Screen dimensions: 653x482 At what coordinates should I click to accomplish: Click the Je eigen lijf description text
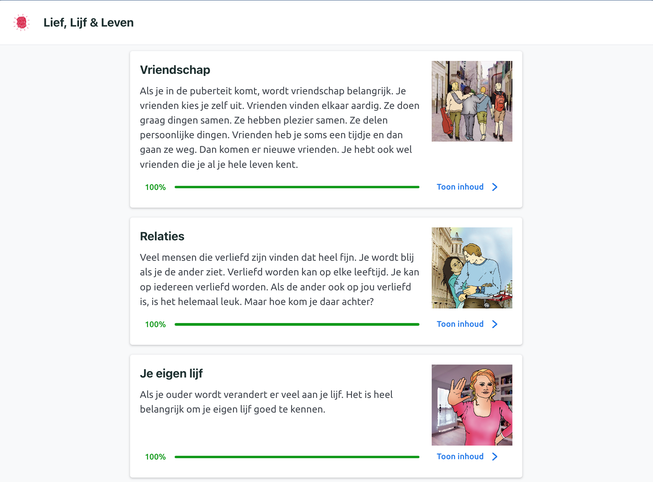267,402
